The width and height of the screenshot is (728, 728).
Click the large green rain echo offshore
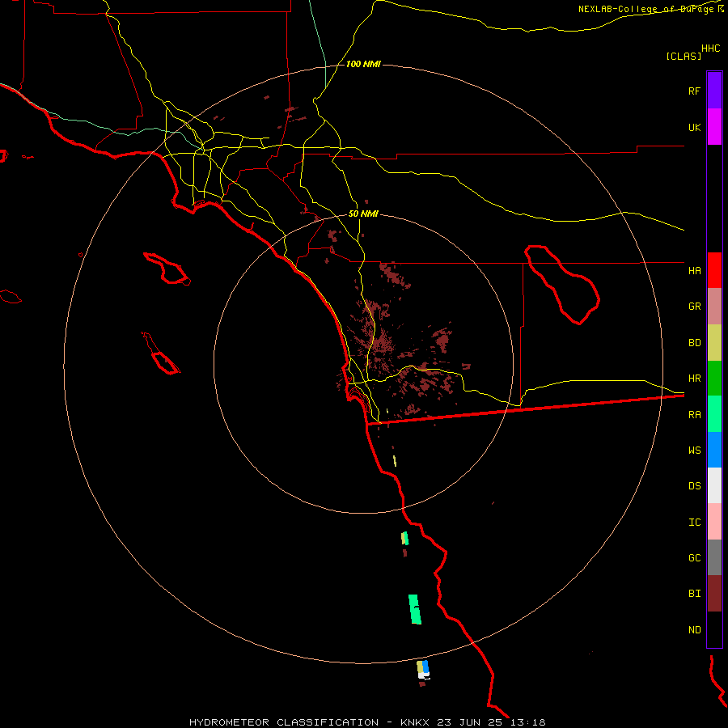(415, 609)
